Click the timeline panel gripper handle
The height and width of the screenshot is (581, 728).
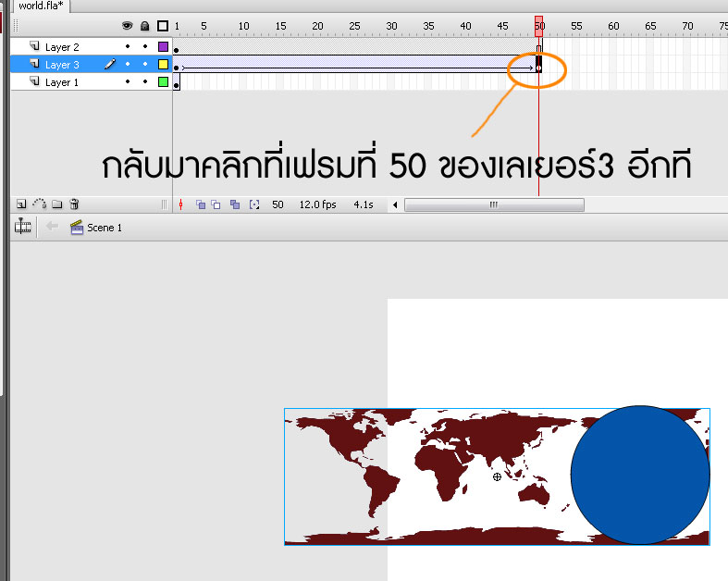[x=17, y=26]
